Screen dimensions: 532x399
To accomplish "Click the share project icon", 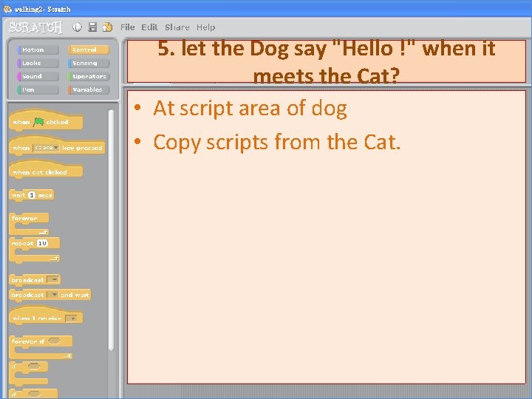I will click(107, 27).
